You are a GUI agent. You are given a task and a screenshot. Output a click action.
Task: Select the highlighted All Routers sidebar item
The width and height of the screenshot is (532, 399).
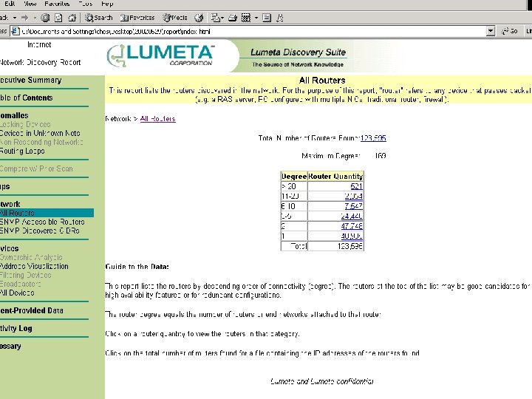coord(47,213)
